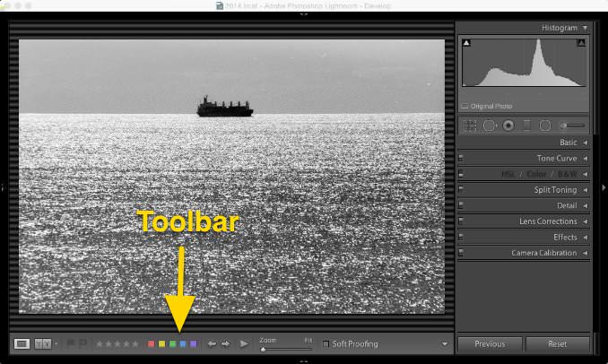
Task: Set rating to three stars
Action: point(117,344)
